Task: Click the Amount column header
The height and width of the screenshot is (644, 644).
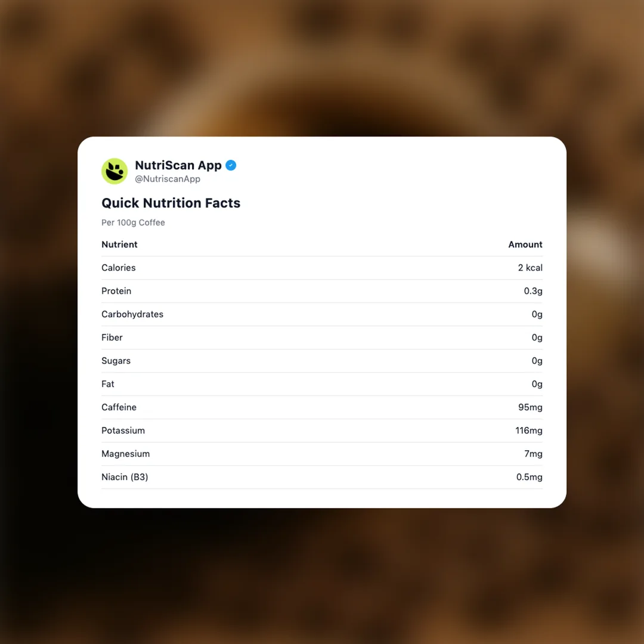Action: tap(525, 244)
